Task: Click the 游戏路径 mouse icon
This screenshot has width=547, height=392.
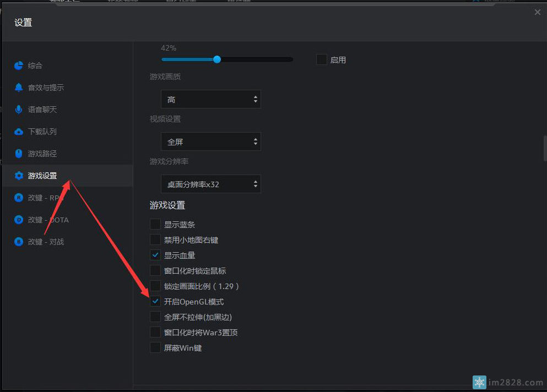Action: [x=19, y=154]
